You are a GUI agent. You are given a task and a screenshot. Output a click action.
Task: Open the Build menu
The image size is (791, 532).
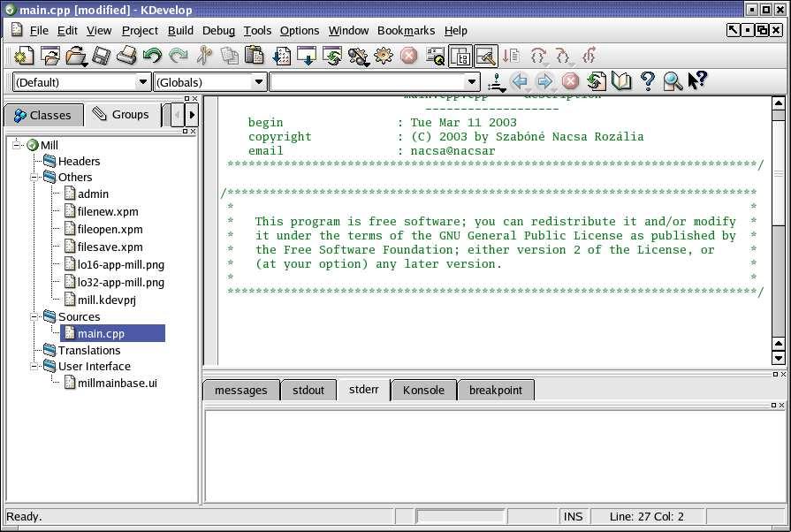point(180,31)
